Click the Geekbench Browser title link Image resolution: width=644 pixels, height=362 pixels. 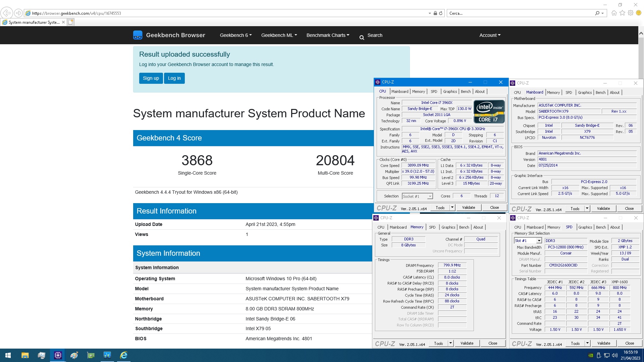[175, 35]
